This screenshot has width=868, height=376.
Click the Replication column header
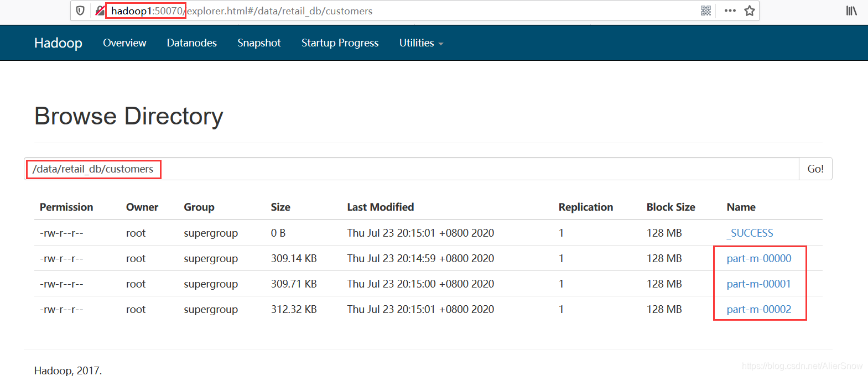click(586, 207)
